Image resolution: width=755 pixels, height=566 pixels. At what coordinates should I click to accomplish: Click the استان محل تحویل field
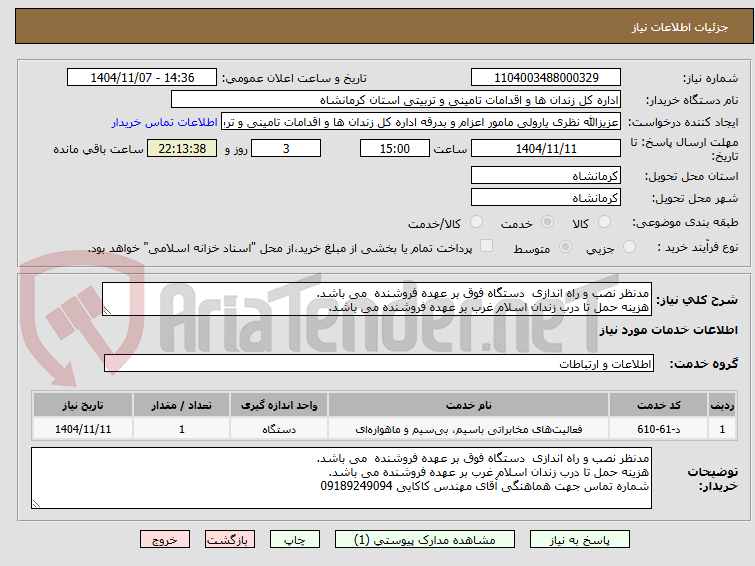[546, 175]
